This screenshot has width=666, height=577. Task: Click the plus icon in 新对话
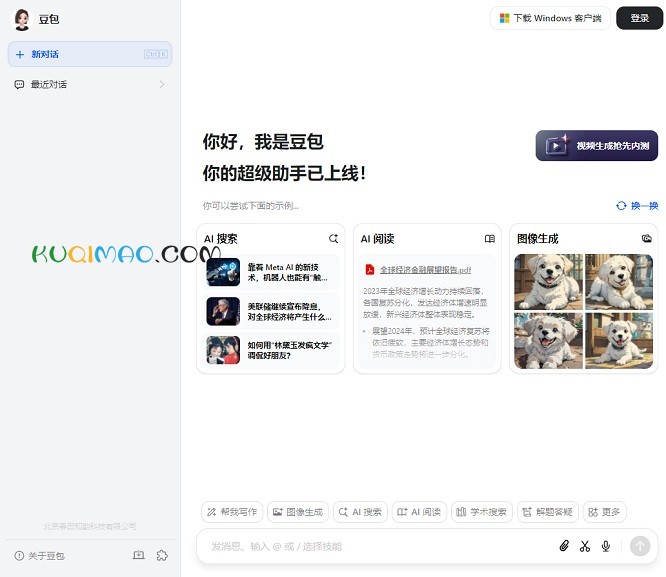point(20,54)
